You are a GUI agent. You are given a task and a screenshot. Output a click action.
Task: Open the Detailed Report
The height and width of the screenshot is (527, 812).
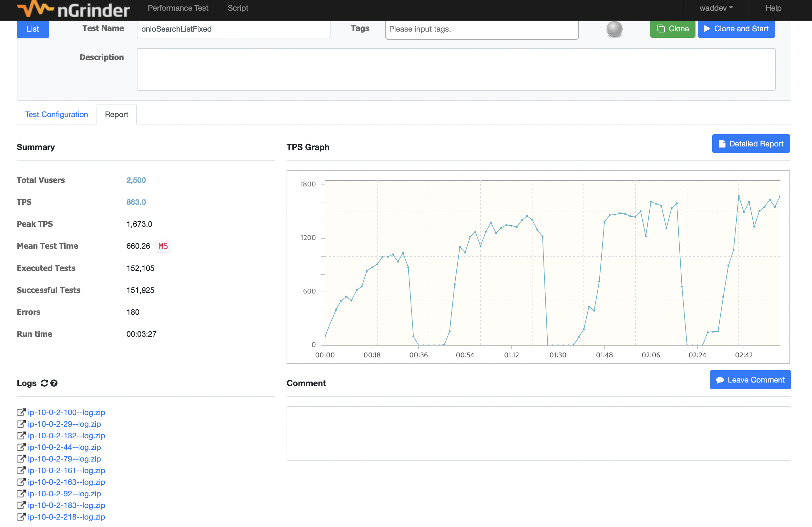coord(751,144)
